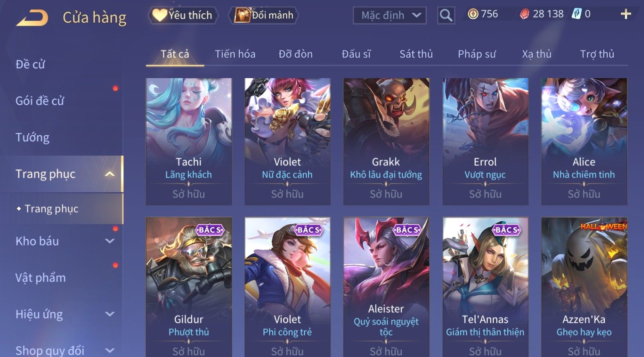Click the red ruby icon showing 28 138

pos(524,15)
